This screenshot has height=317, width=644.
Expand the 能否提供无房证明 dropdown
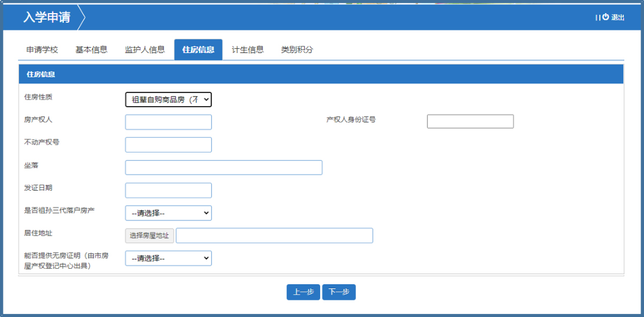click(168, 258)
